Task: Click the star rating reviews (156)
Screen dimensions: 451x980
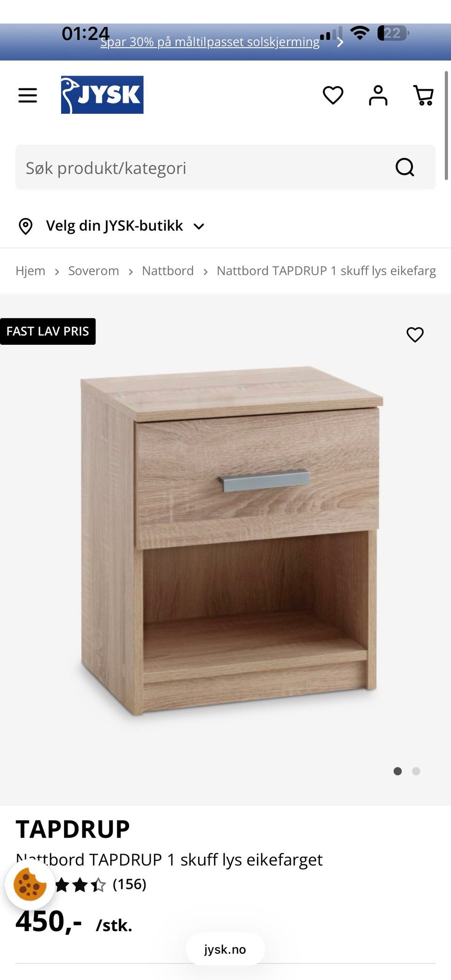Action: pyautogui.click(x=101, y=885)
